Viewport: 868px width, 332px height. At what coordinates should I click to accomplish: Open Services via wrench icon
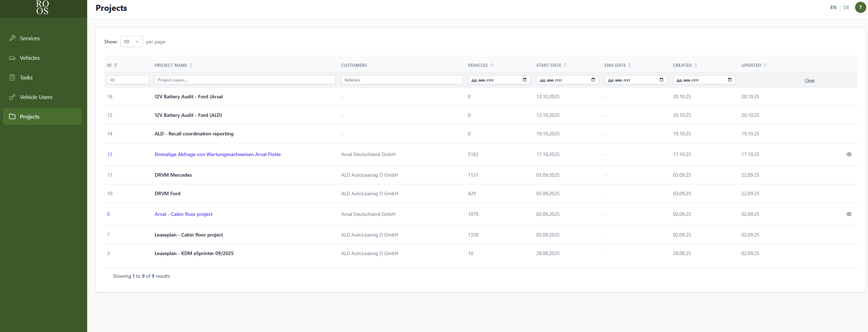[x=12, y=38]
